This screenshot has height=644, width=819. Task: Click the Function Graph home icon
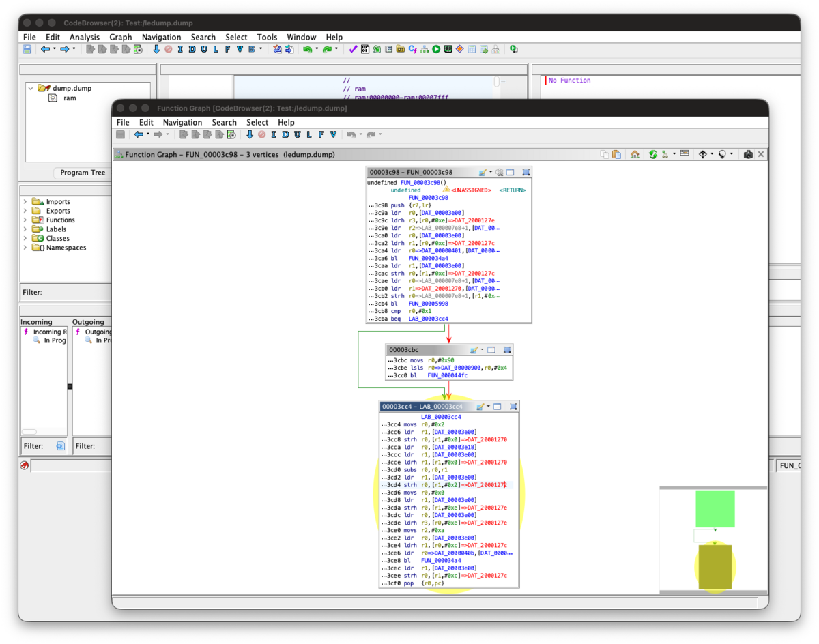click(x=635, y=155)
